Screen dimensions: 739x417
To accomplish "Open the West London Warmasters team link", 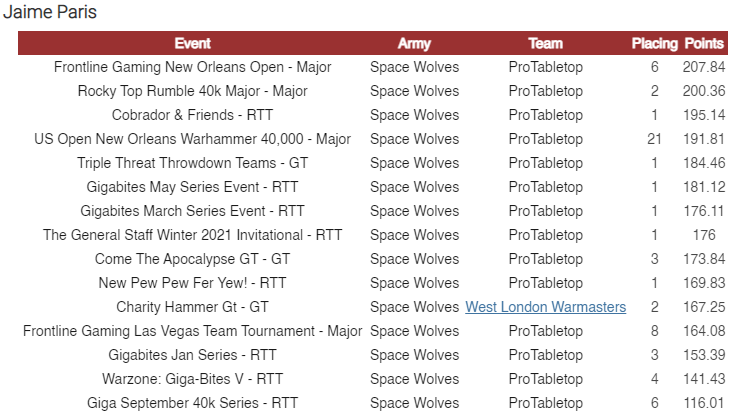I will point(545,307).
